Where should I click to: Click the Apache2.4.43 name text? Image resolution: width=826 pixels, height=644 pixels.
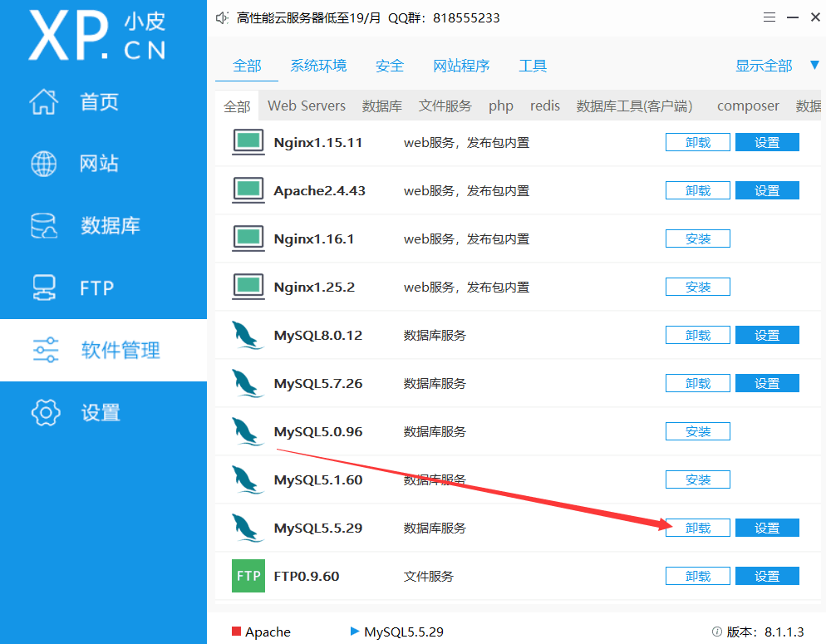tap(319, 190)
